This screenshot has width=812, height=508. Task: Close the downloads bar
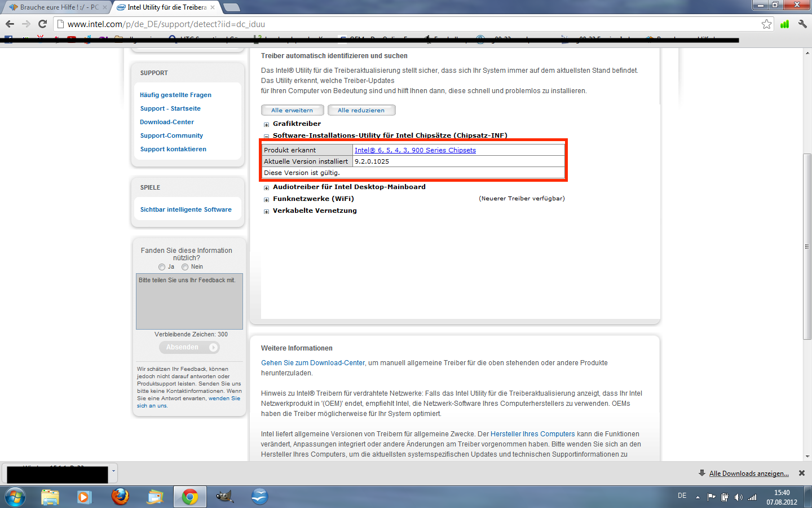pos(802,473)
